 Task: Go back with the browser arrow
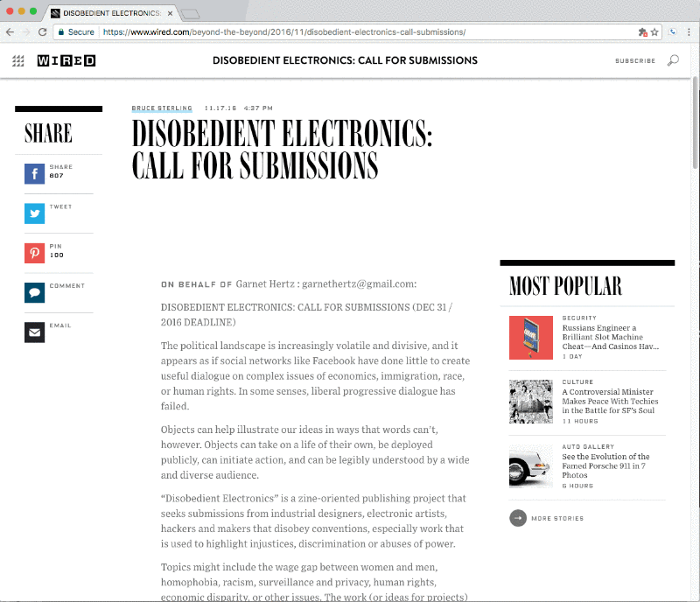(x=10, y=32)
